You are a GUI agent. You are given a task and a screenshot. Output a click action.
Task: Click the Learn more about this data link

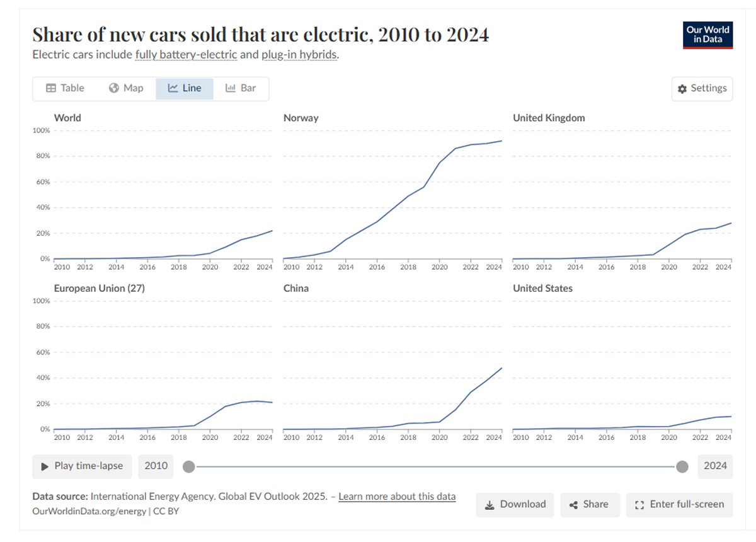click(x=397, y=496)
